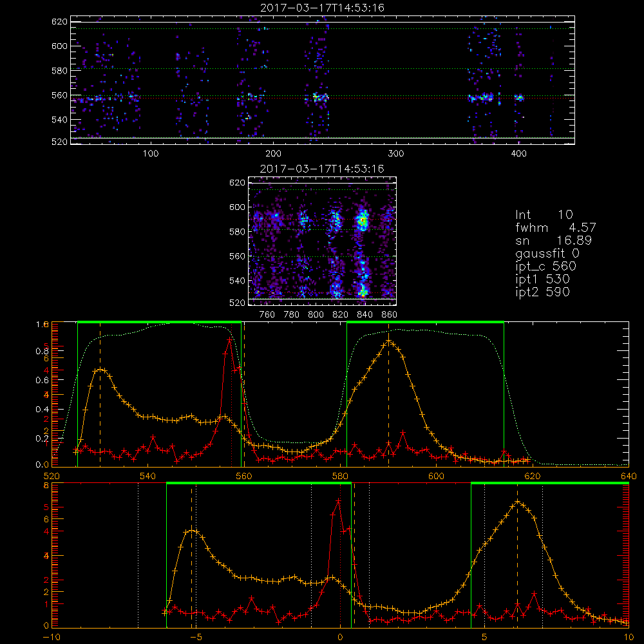Click the timestamp title above the top spectrogram
Viewport: 644px width, 644px height.
coord(322,8)
